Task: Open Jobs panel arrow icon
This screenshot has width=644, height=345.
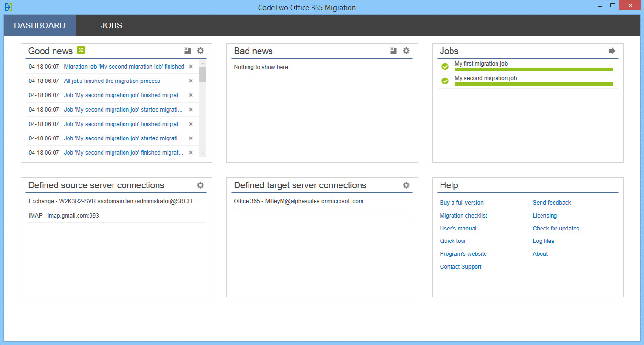Action: pos(612,51)
